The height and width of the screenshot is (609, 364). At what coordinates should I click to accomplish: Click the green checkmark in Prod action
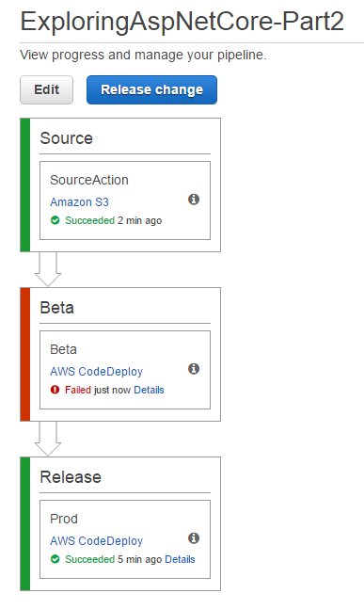coord(55,559)
